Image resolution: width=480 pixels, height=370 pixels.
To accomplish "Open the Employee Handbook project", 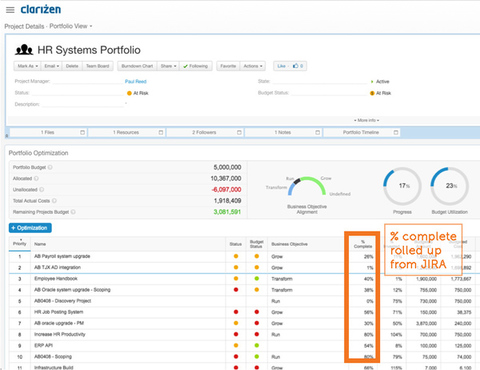I will coord(56,279).
